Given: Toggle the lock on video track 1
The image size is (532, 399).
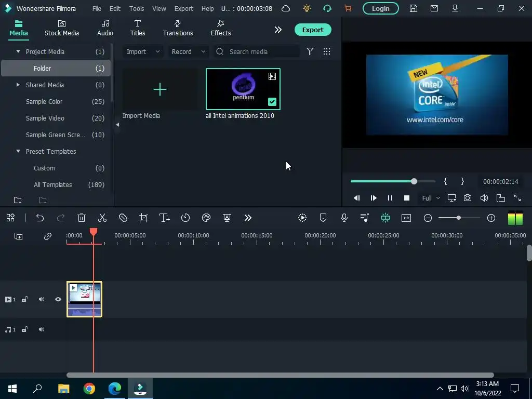Looking at the screenshot, I should coord(25,299).
